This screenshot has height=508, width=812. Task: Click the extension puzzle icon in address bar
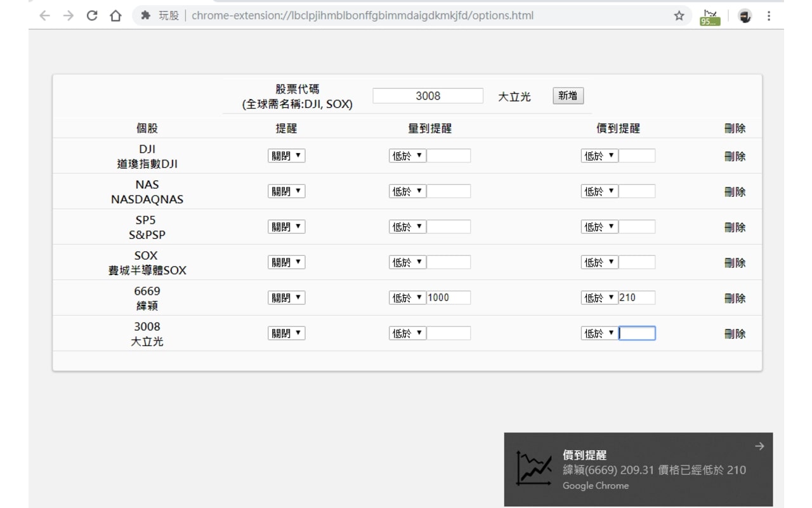point(147,16)
